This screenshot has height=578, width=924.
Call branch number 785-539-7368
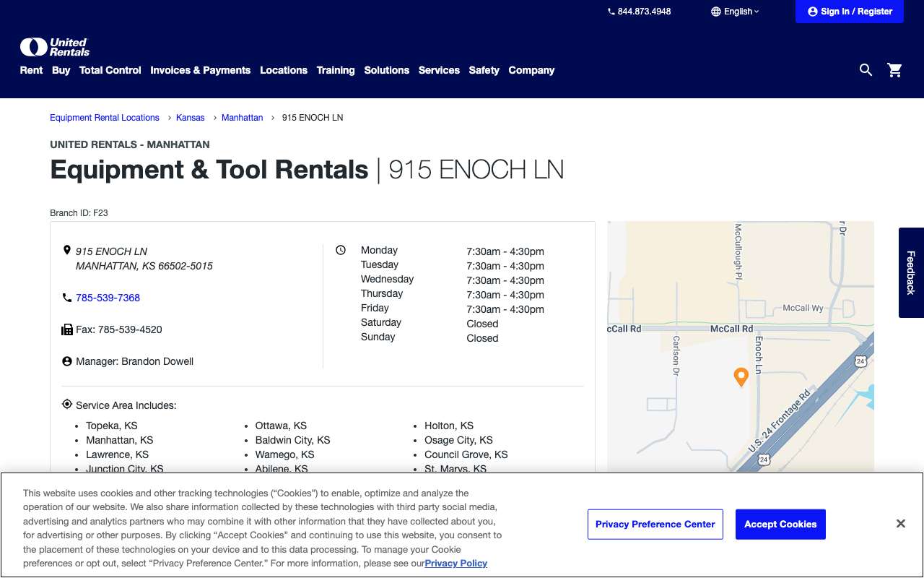click(108, 298)
